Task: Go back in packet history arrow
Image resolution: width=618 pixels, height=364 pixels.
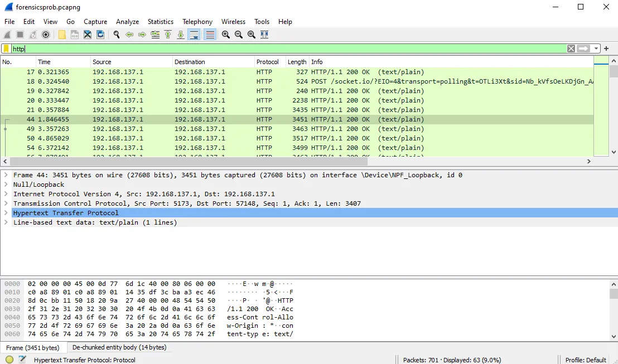Action: tap(129, 35)
